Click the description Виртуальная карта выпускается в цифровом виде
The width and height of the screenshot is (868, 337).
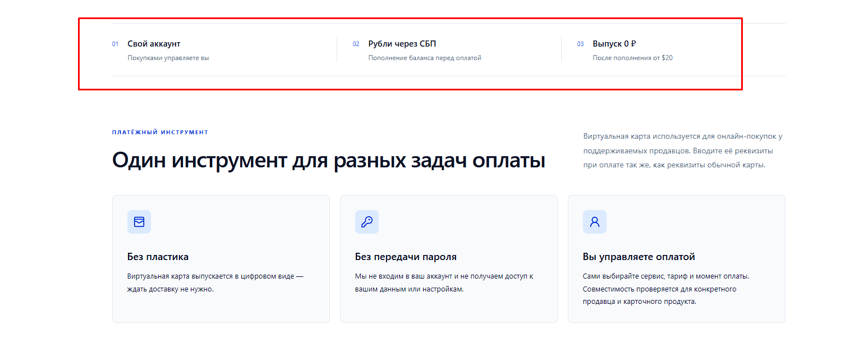[x=215, y=283]
